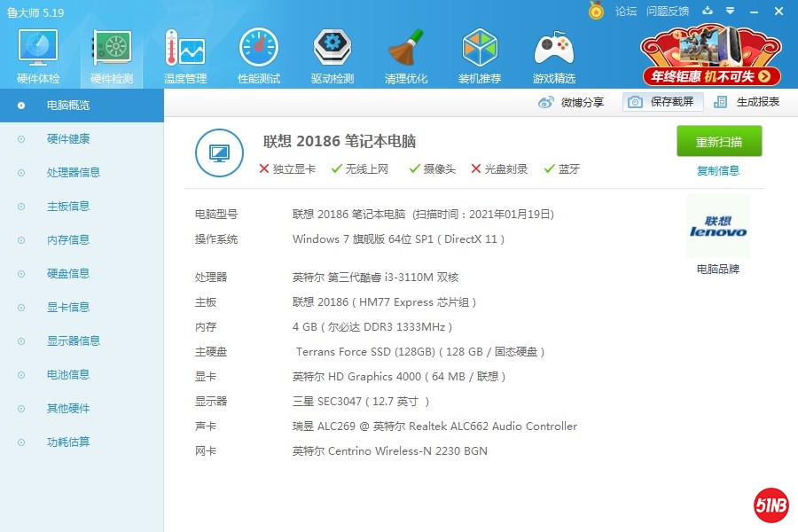Go to 功耗估算 in the sidebar

(68, 442)
